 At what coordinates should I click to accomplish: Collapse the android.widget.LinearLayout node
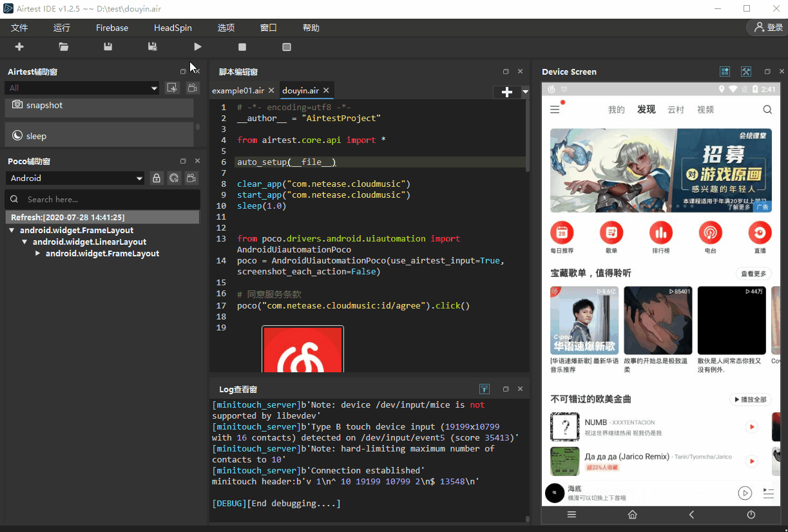point(25,242)
